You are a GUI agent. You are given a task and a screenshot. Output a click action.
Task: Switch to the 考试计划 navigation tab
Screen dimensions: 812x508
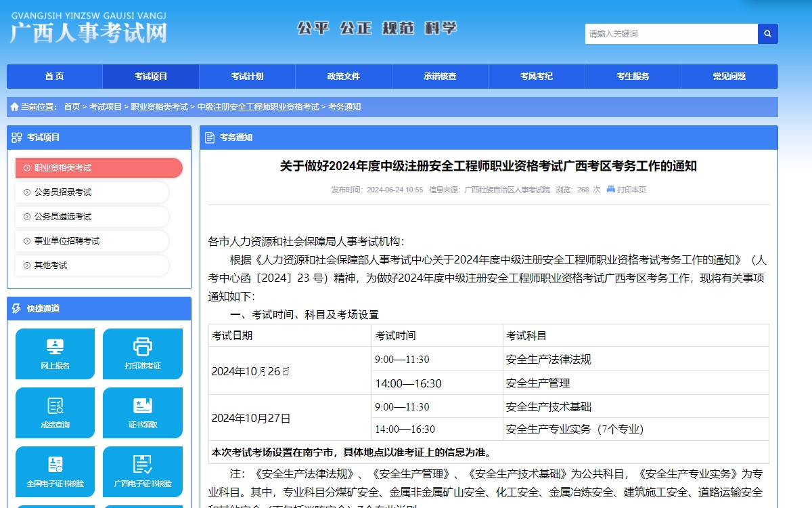tap(246, 77)
